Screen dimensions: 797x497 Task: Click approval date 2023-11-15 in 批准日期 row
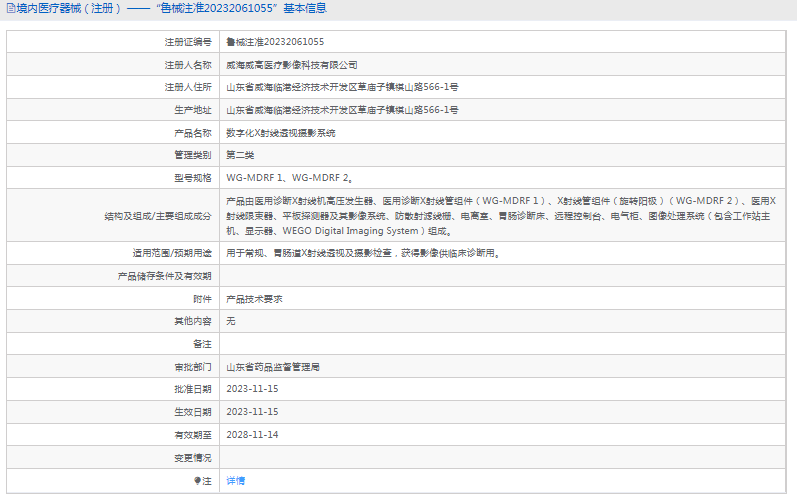point(252,389)
